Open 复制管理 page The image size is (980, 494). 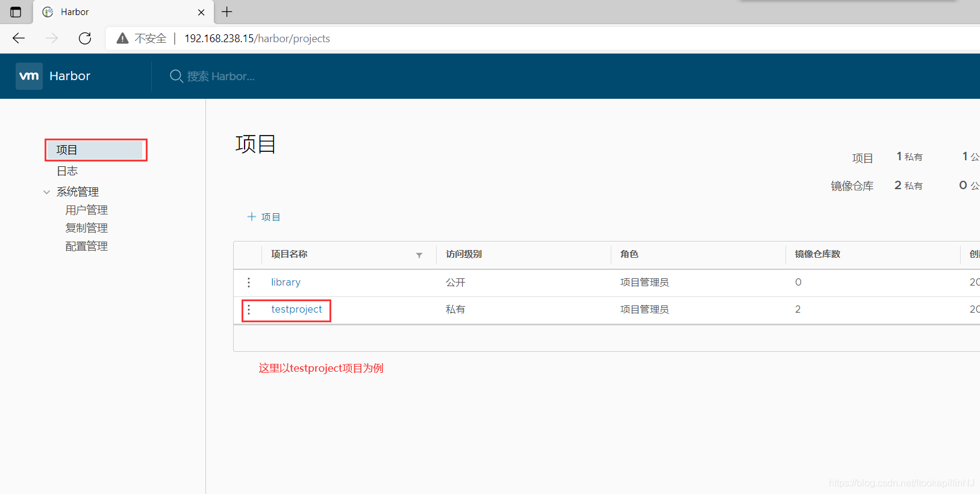point(87,228)
